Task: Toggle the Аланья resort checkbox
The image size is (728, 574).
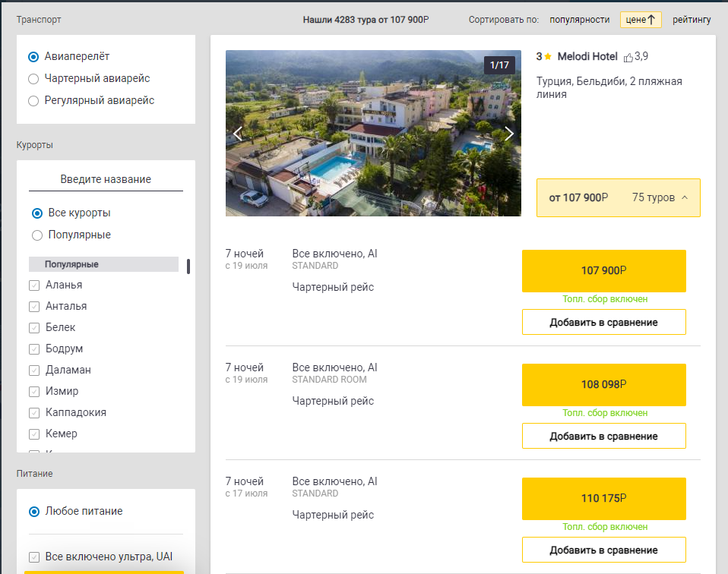Action: point(34,285)
